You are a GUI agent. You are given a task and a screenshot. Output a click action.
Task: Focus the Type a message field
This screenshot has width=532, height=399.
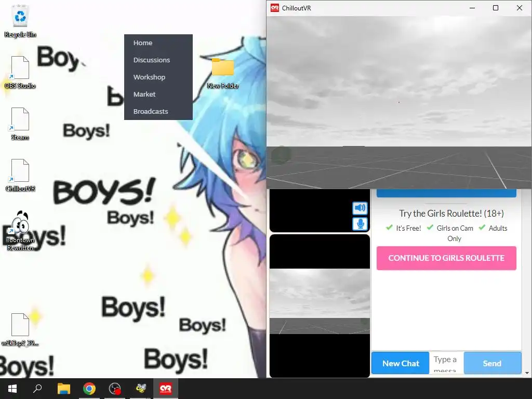[x=446, y=363]
